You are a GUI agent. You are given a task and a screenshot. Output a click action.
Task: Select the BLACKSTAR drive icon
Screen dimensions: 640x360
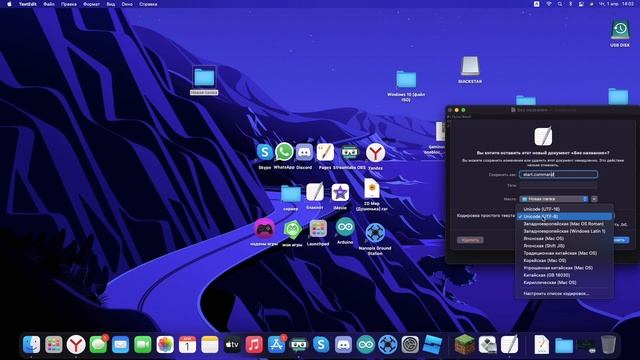pyautogui.click(x=470, y=66)
